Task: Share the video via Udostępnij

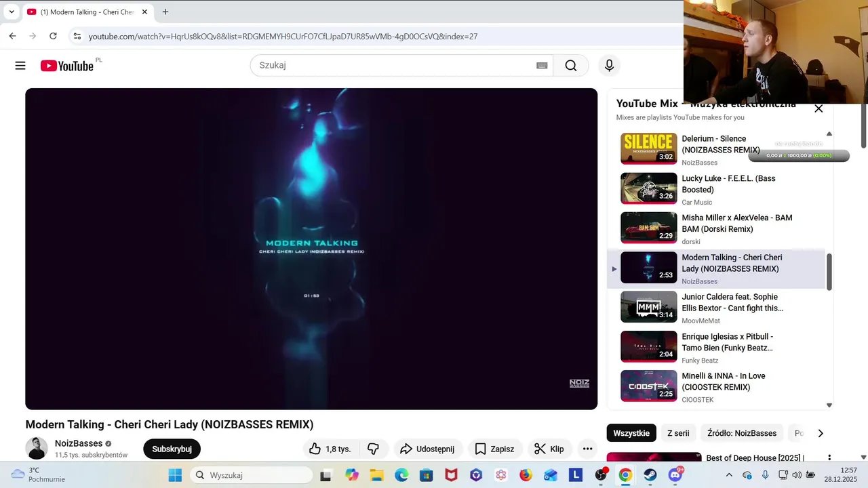Action: click(x=427, y=449)
